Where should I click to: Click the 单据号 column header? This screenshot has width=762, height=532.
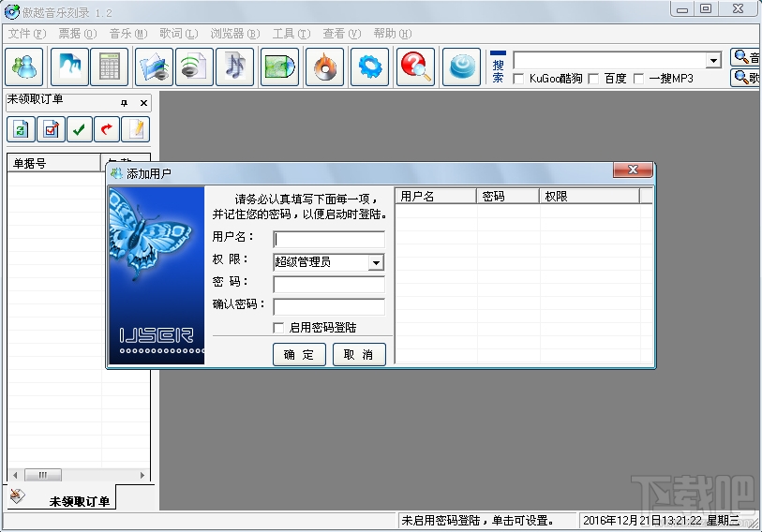point(54,163)
